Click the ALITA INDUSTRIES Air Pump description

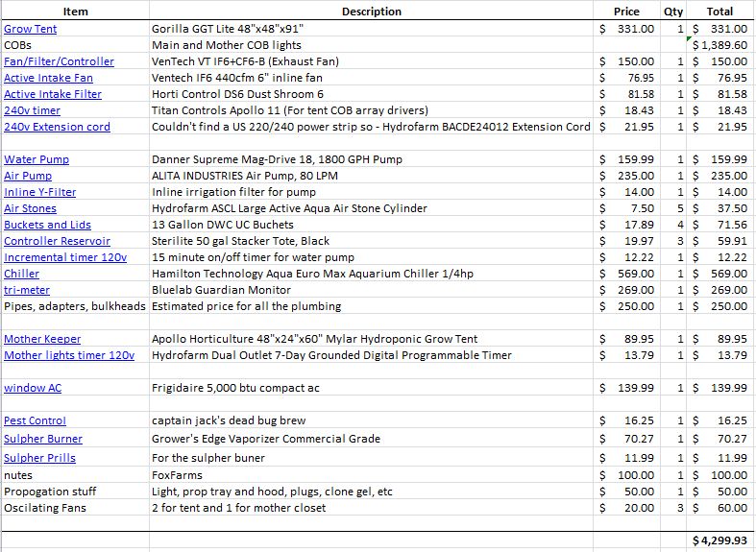tap(371, 176)
